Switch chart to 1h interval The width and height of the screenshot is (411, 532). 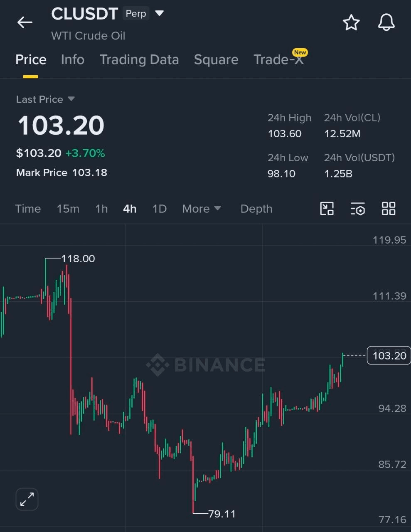tap(101, 209)
